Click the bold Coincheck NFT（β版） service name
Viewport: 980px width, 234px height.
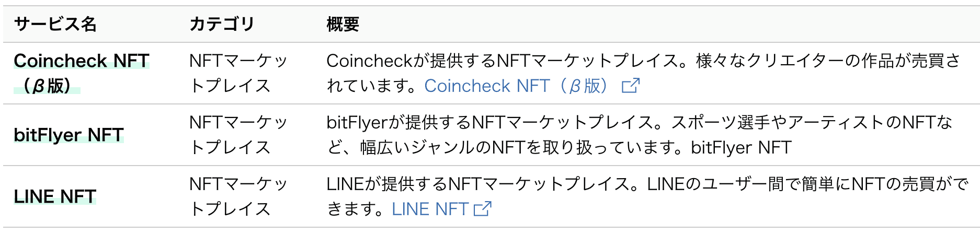pos(82,73)
